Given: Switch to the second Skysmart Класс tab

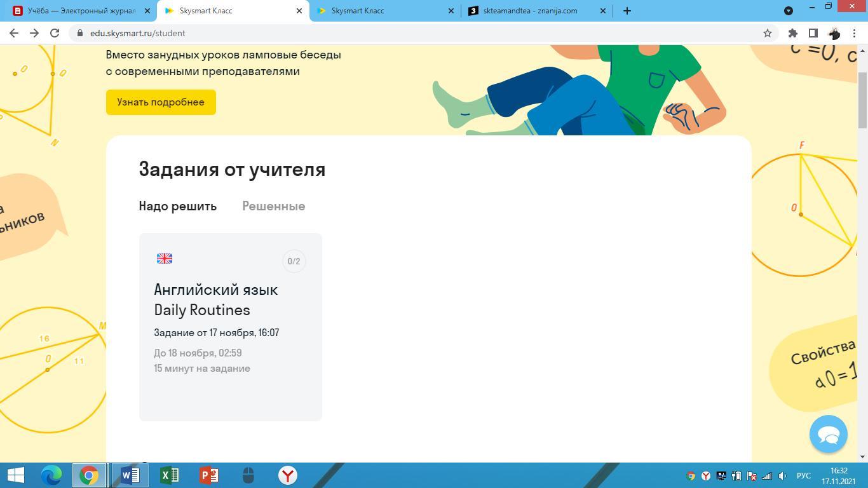Looking at the screenshot, I should (x=385, y=11).
